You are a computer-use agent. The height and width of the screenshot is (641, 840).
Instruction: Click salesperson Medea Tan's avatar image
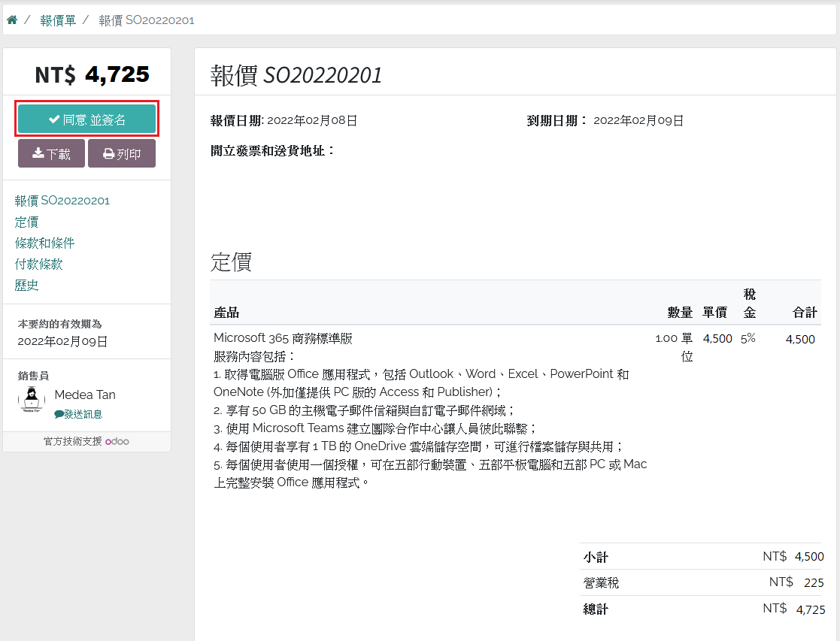coord(32,399)
